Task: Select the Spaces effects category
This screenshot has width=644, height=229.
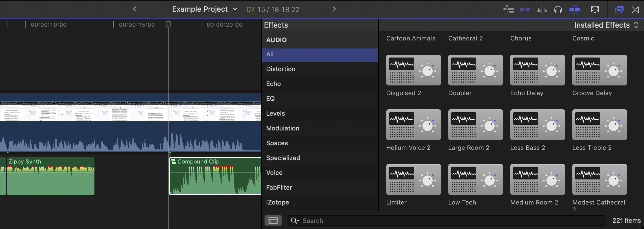Action: click(320, 143)
